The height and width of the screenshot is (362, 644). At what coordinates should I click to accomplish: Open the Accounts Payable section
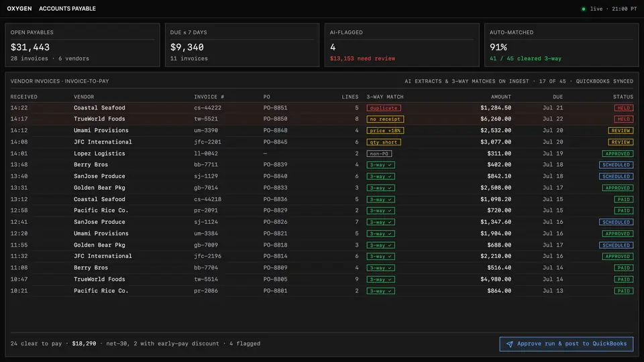(x=67, y=9)
